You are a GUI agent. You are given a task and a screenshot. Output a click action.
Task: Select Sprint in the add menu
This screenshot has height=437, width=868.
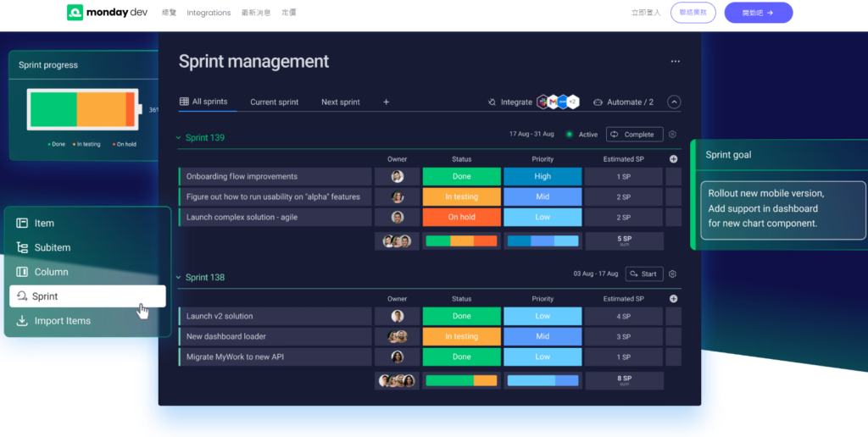point(87,296)
